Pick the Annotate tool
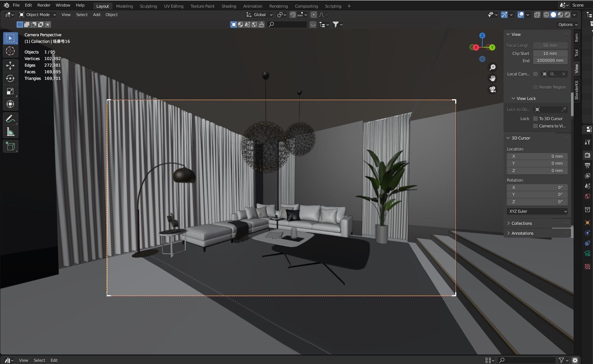593x364 pixels. (x=10, y=118)
